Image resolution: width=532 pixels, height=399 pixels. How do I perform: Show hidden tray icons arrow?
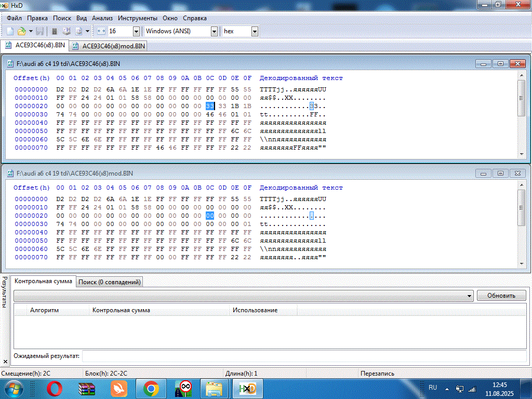pos(447,389)
